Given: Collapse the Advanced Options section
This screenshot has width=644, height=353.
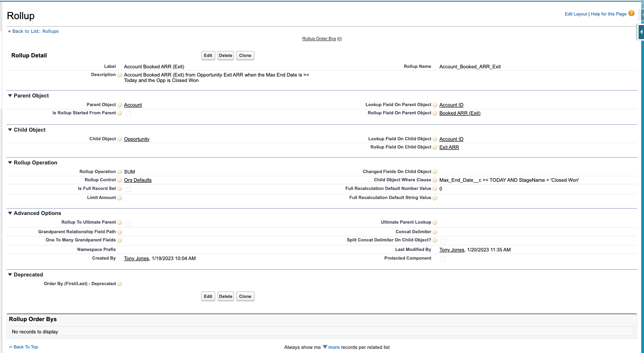Looking at the screenshot, I should coord(10,213).
